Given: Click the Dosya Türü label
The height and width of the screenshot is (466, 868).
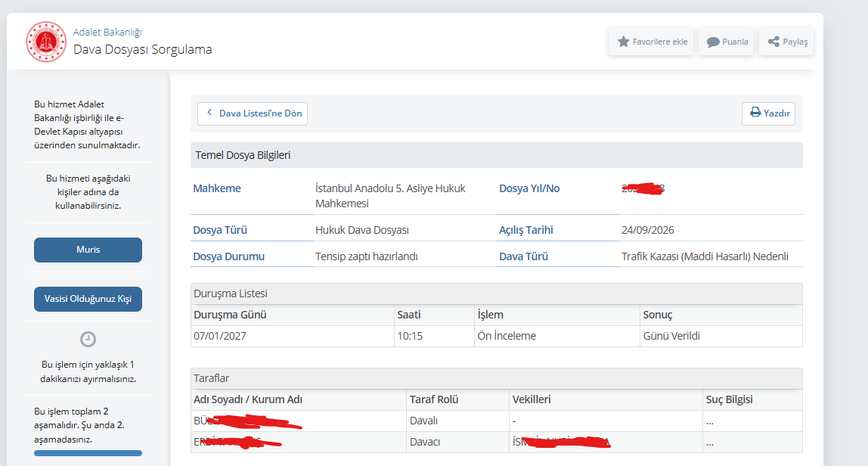Looking at the screenshot, I should [x=220, y=230].
